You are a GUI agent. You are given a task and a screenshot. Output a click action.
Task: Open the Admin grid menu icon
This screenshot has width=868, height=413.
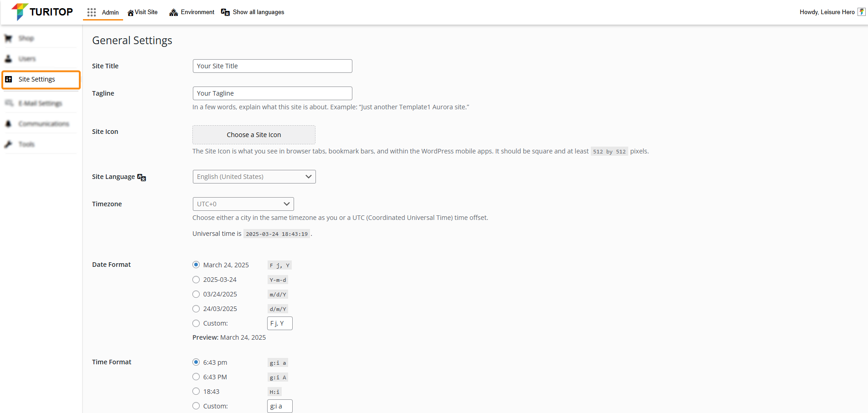(x=92, y=12)
